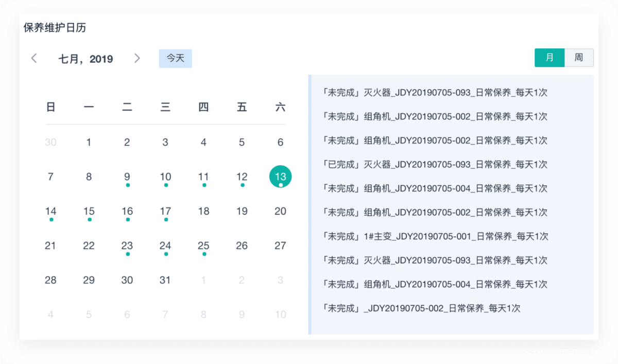Go to next month with right arrow
Image resolution: width=618 pixels, height=364 pixels.
point(137,58)
